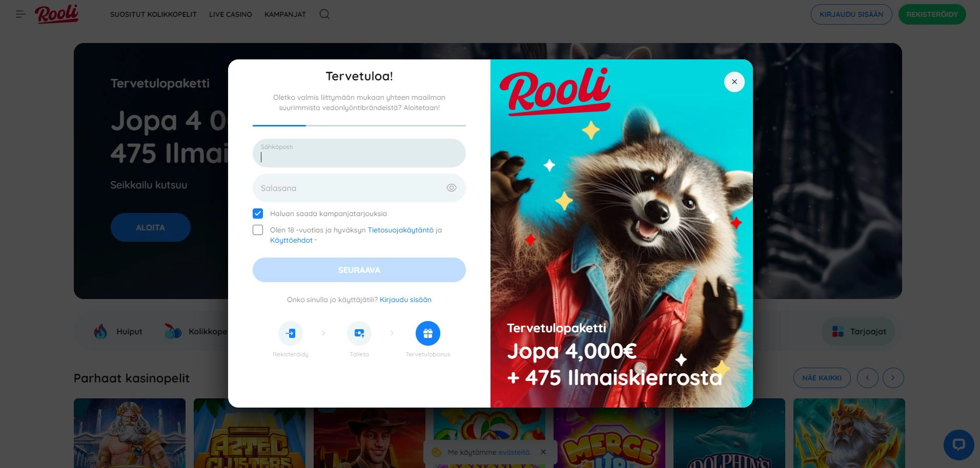The image size is (980, 468).
Task: Focus the Salasana password field
Action: (359, 188)
